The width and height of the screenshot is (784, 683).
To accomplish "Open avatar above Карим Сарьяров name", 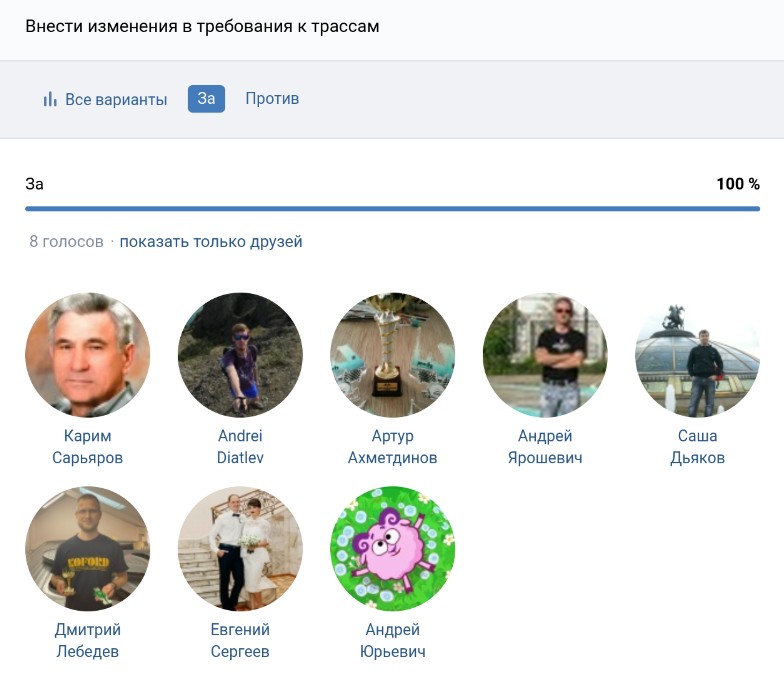I will 87,355.
